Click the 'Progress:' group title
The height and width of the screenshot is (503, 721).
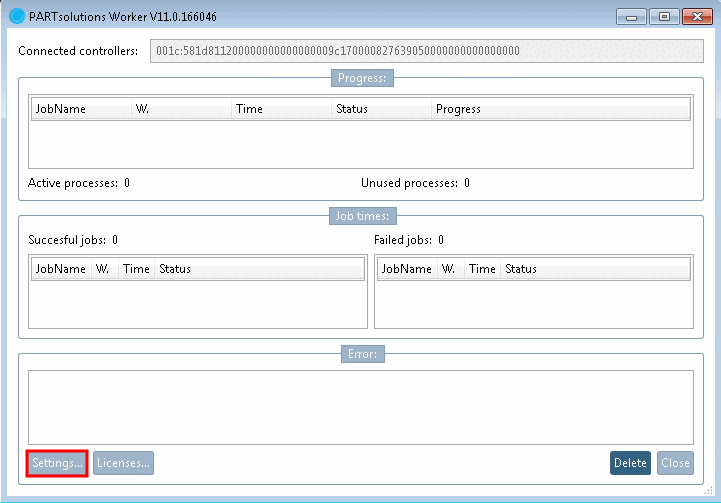click(362, 78)
